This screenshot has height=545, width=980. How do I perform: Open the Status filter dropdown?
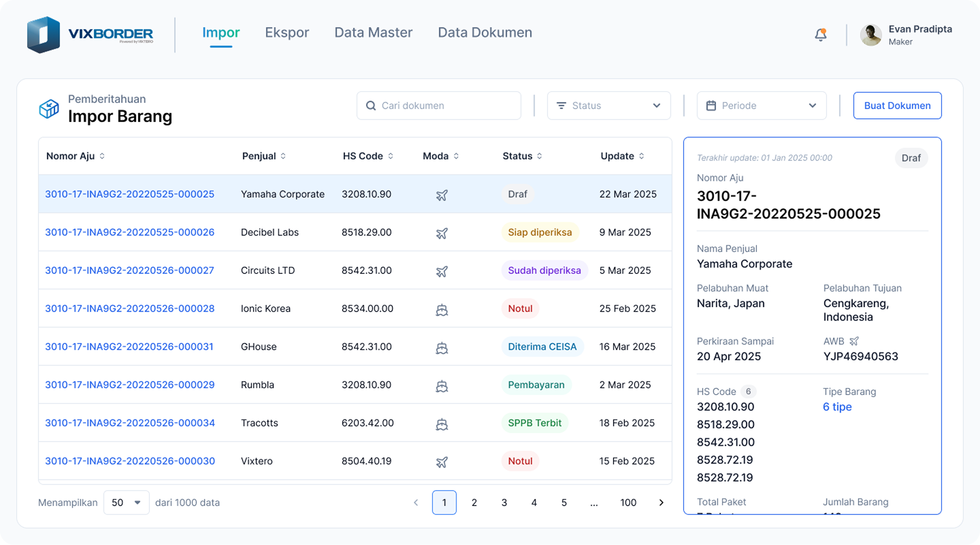pyautogui.click(x=609, y=106)
